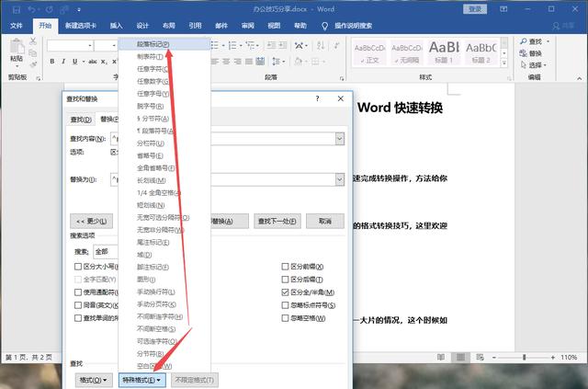Toggle Bold formatting
The image size is (588, 389).
(52, 62)
